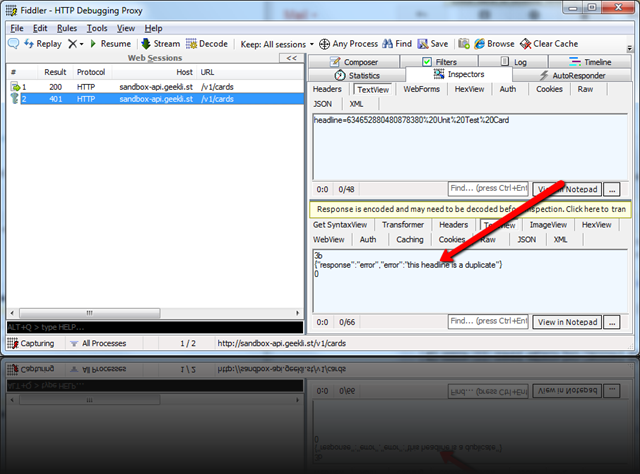Open Find sessions
This screenshot has width=640, height=474.
[397, 44]
